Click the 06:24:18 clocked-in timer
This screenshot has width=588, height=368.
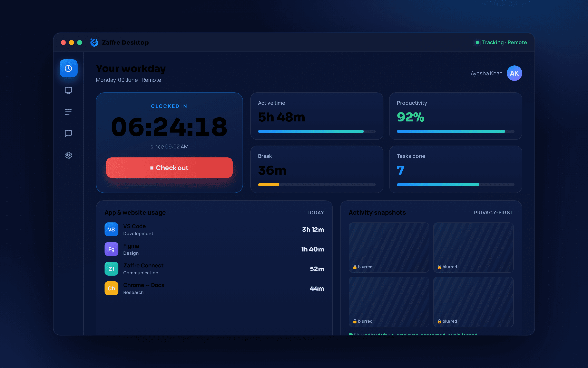coord(169,127)
